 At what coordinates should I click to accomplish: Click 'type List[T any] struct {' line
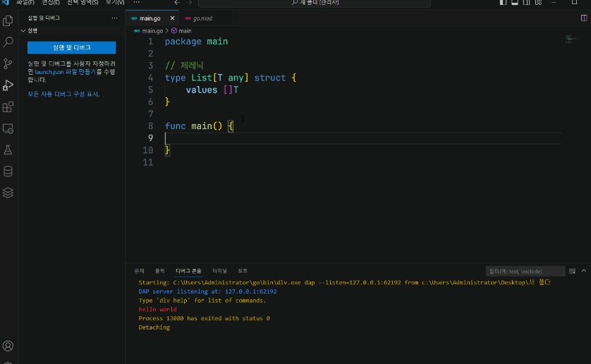[x=231, y=78]
